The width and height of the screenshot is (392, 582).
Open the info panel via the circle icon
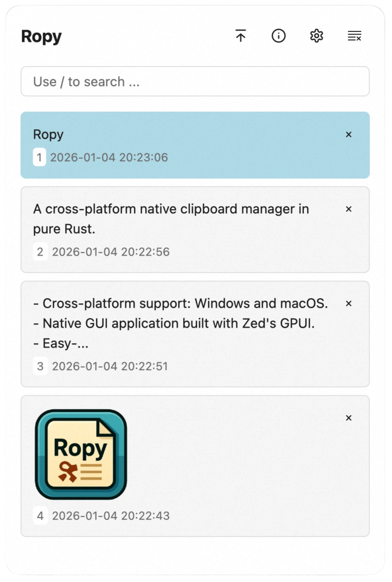pos(279,36)
